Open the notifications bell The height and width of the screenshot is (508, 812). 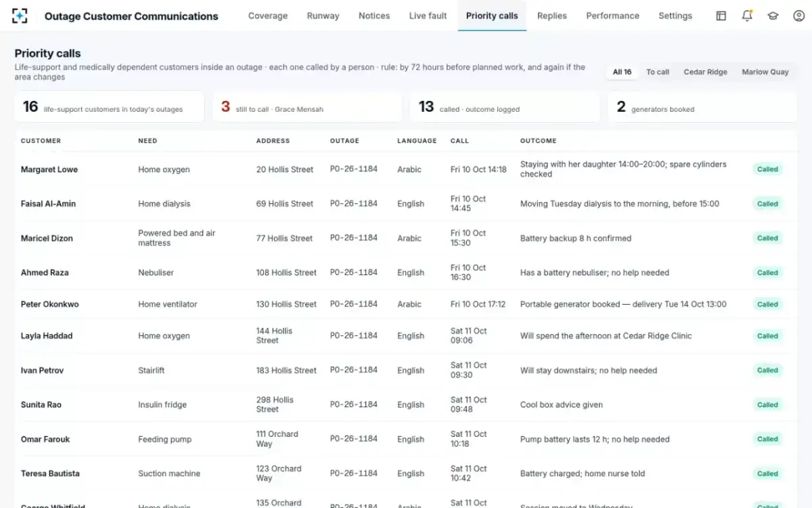[747, 16]
